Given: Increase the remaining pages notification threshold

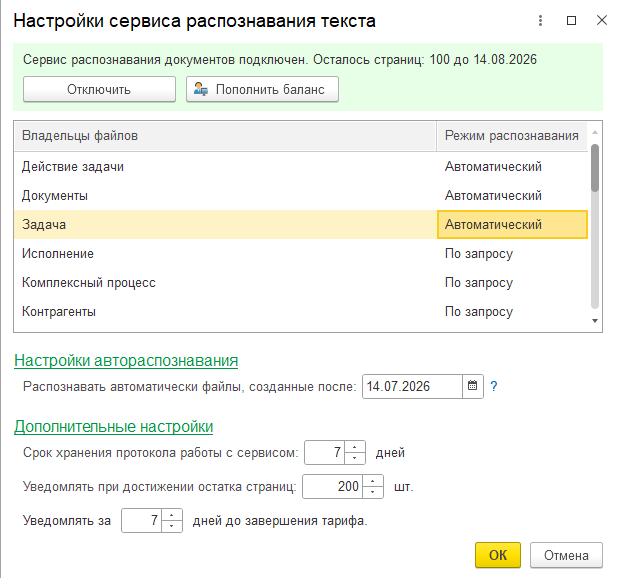Looking at the screenshot, I should (x=373, y=481).
